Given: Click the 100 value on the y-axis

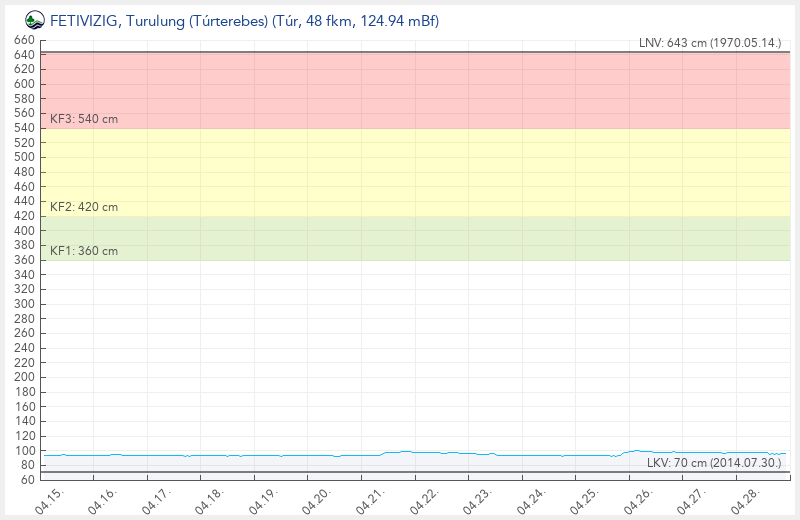Looking at the screenshot, I should (x=25, y=451).
